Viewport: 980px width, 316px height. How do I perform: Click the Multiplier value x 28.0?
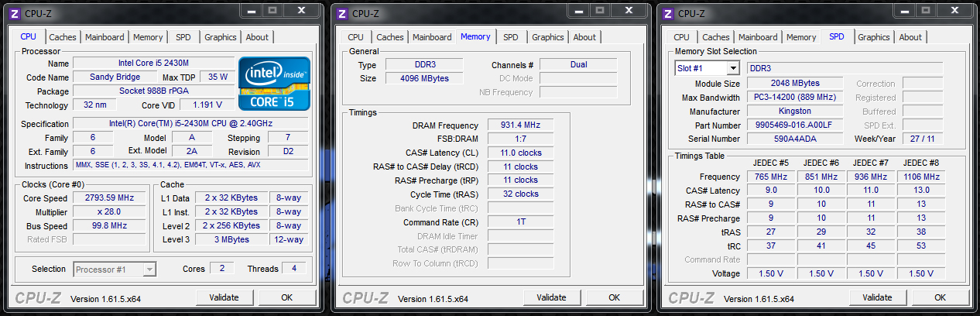[108, 212]
